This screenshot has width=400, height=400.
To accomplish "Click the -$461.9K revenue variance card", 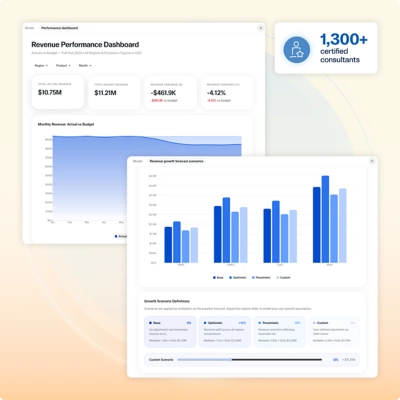I will (x=170, y=92).
